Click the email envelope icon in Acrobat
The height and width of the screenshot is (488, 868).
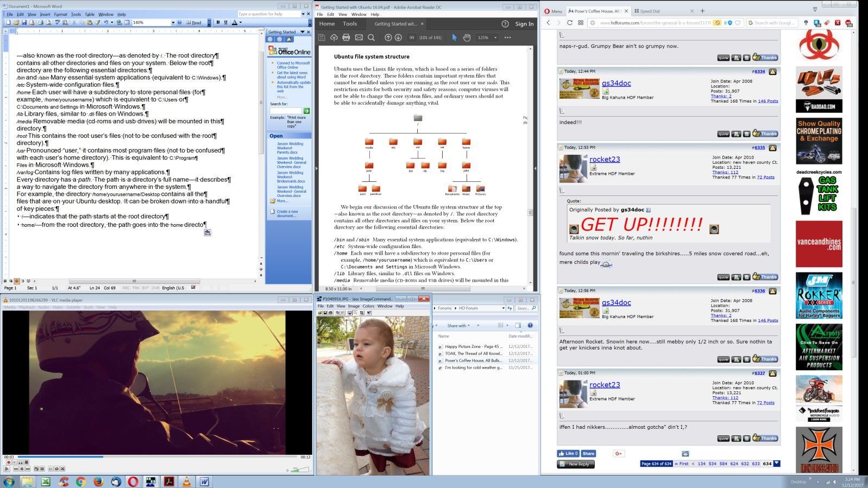point(358,37)
